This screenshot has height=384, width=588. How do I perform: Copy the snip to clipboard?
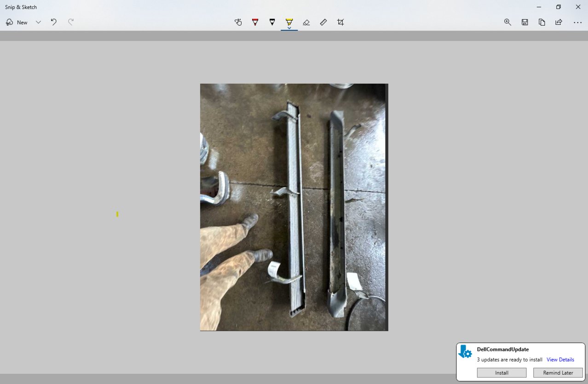pyautogui.click(x=542, y=22)
